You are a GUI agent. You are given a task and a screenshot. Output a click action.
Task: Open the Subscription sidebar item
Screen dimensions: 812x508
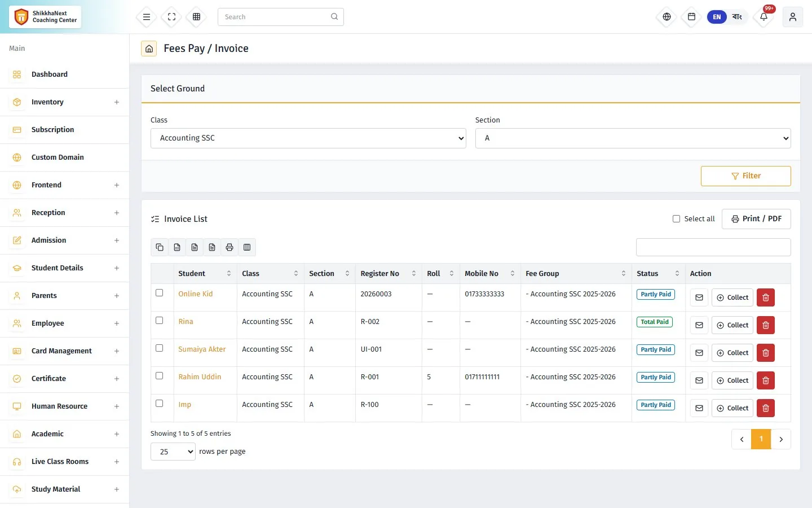[65, 130]
